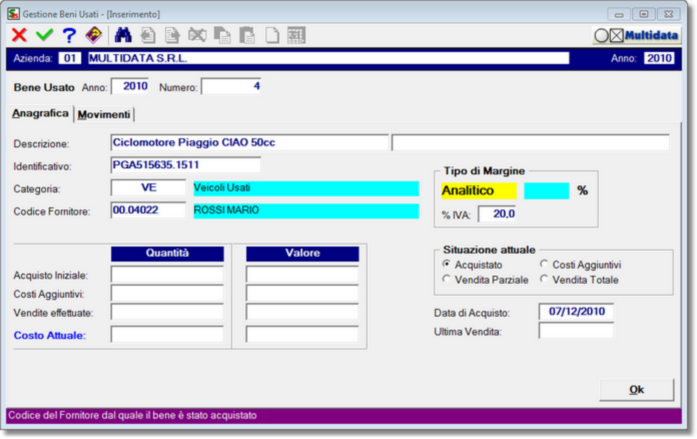Click the Vendite effettuate Quantità field
The image size is (697, 439).
click(167, 312)
